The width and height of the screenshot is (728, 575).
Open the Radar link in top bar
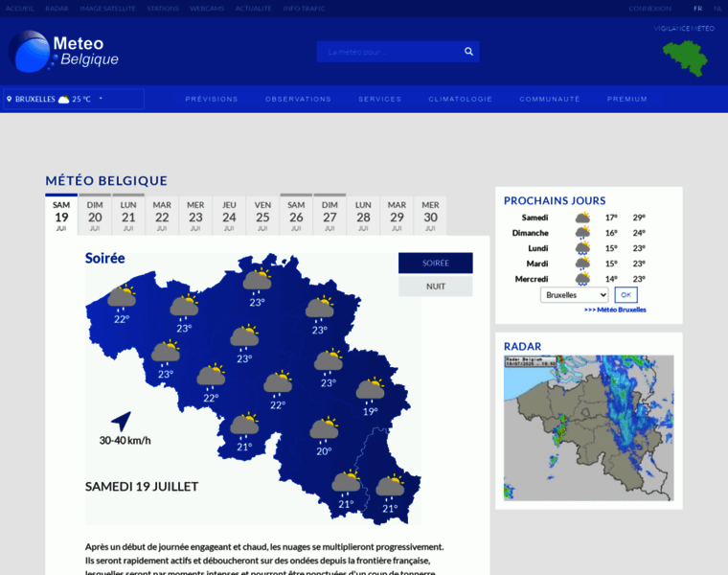[x=57, y=9]
